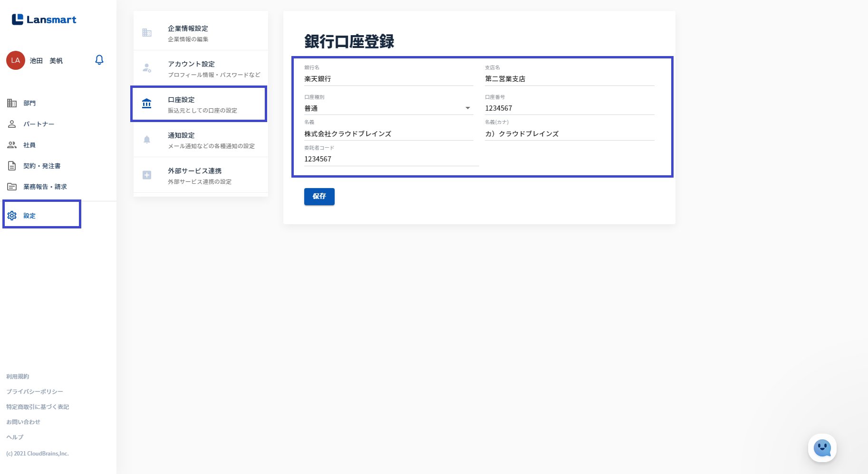Image resolution: width=868 pixels, height=474 pixels.
Task: Focus the 口座番号 input field
Action: click(569, 108)
